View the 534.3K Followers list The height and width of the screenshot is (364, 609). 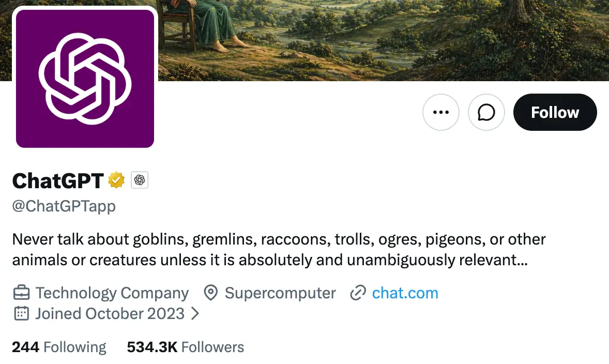[185, 346]
